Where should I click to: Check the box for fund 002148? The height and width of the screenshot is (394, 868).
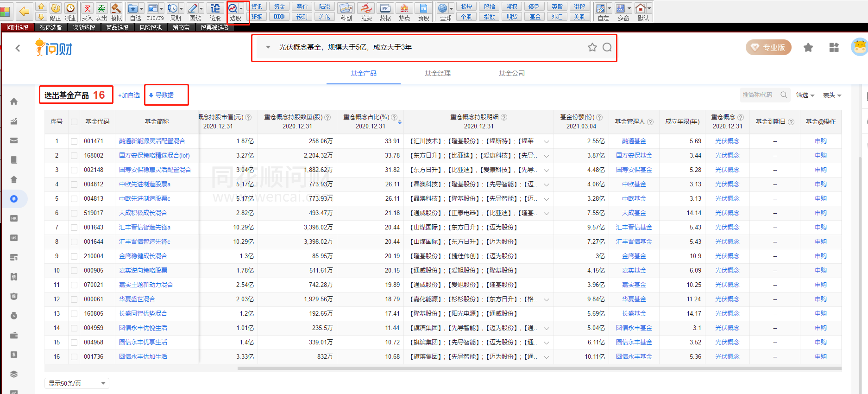pyautogui.click(x=74, y=170)
